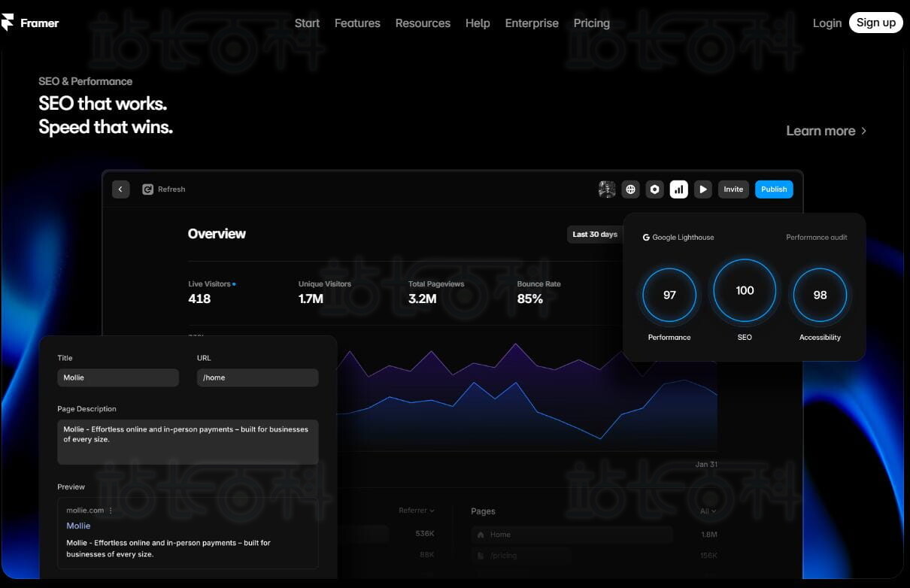Click the Live Visitors value 418

(199, 299)
